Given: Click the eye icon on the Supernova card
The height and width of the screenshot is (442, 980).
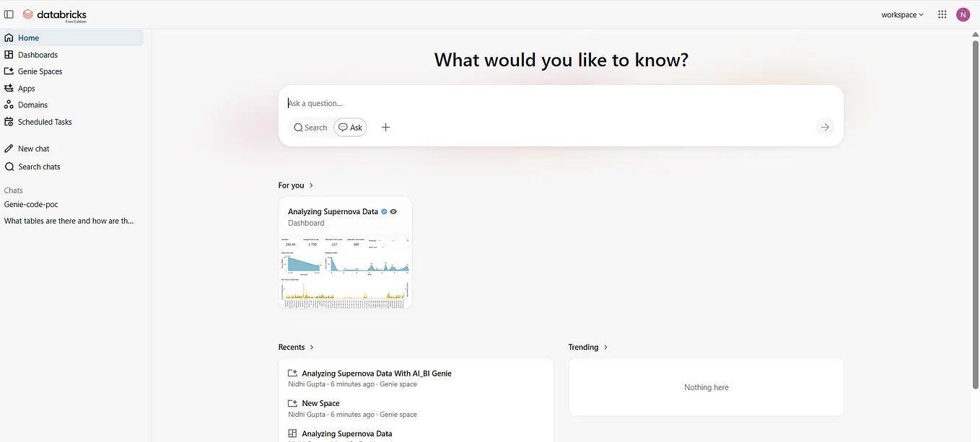Looking at the screenshot, I should click(393, 212).
